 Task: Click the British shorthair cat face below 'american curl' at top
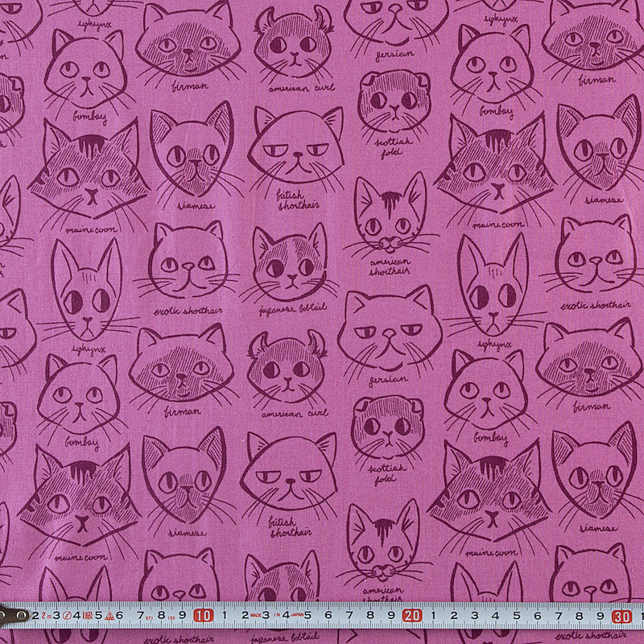pos(295,149)
